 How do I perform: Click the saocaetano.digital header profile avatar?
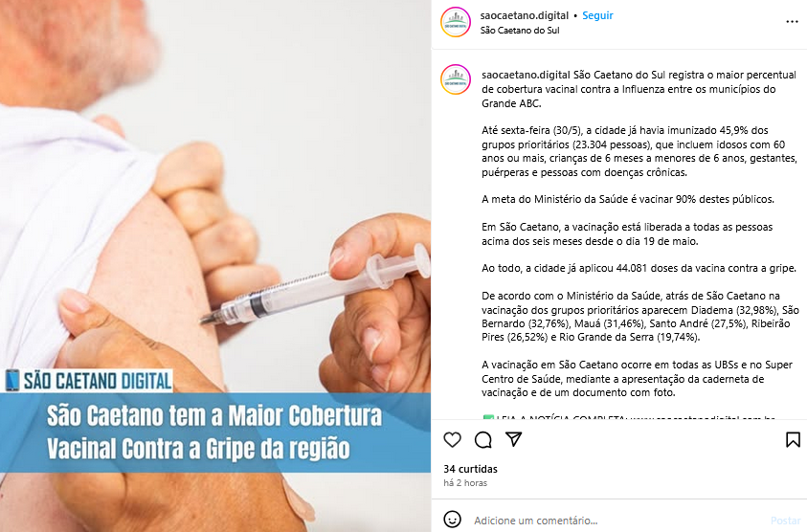point(456,22)
